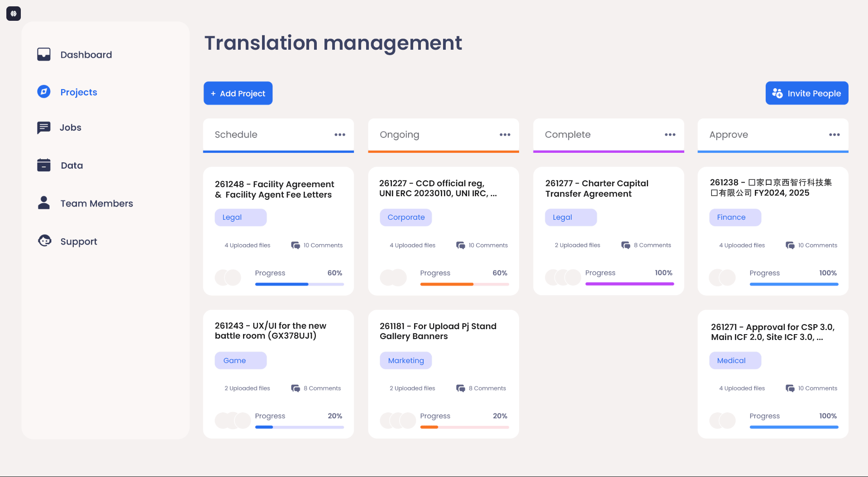The image size is (868, 477).
Task: Click the 20% progress bar on card 261181
Action: coord(465,427)
